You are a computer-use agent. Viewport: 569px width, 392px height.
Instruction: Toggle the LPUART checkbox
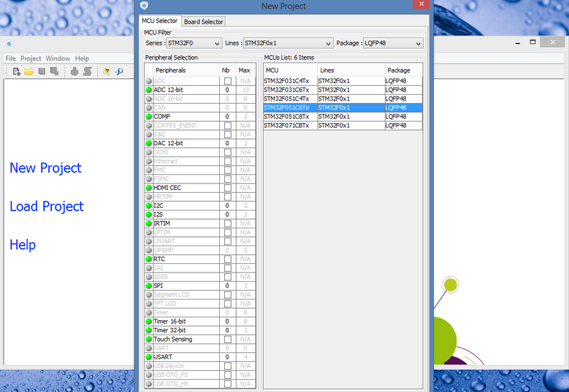point(228,241)
